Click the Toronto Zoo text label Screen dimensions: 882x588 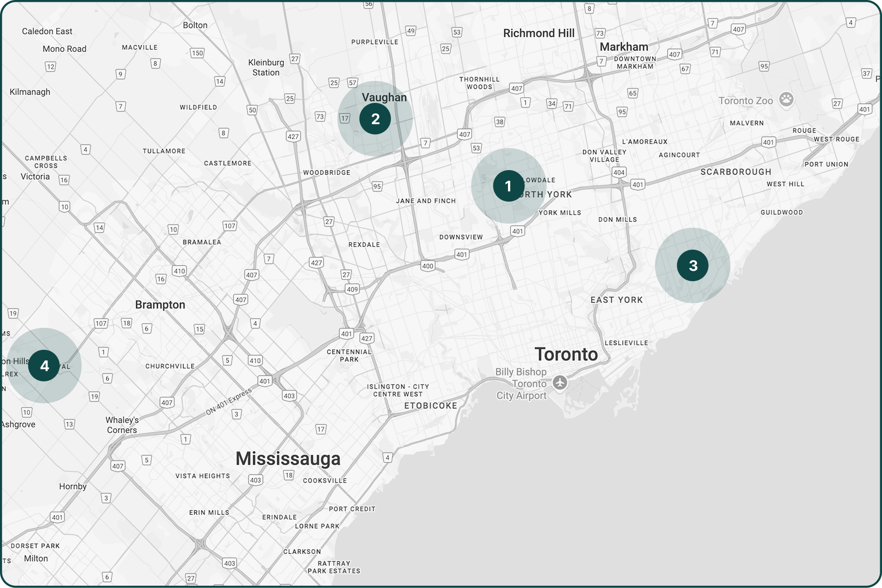pyautogui.click(x=745, y=101)
